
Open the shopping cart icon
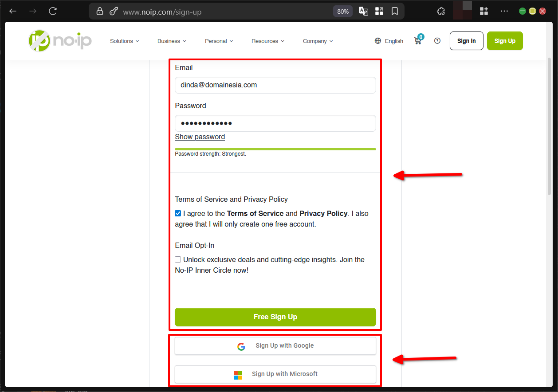coord(417,41)
